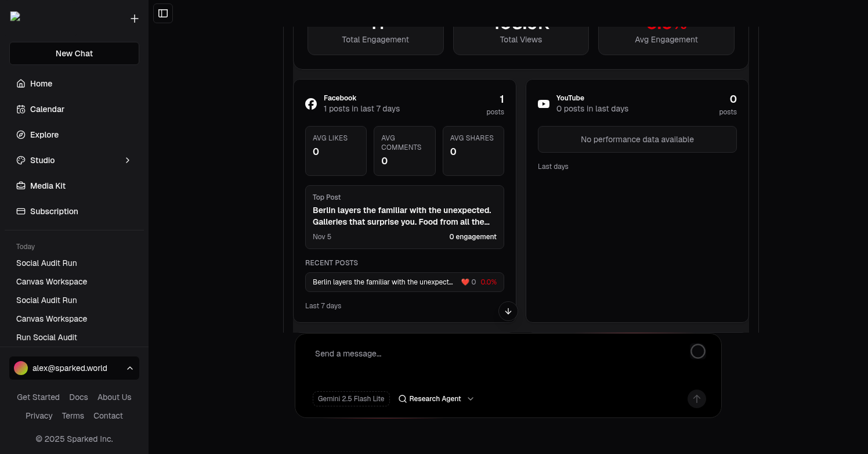This screenshot has height=454, width=868.
Task: Click the plus icon in sidebar header
Action: (135, 19)
